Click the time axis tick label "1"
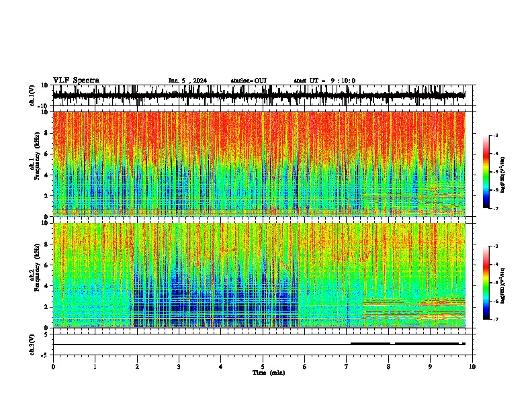The image size is (532, 411). [95, 367]
